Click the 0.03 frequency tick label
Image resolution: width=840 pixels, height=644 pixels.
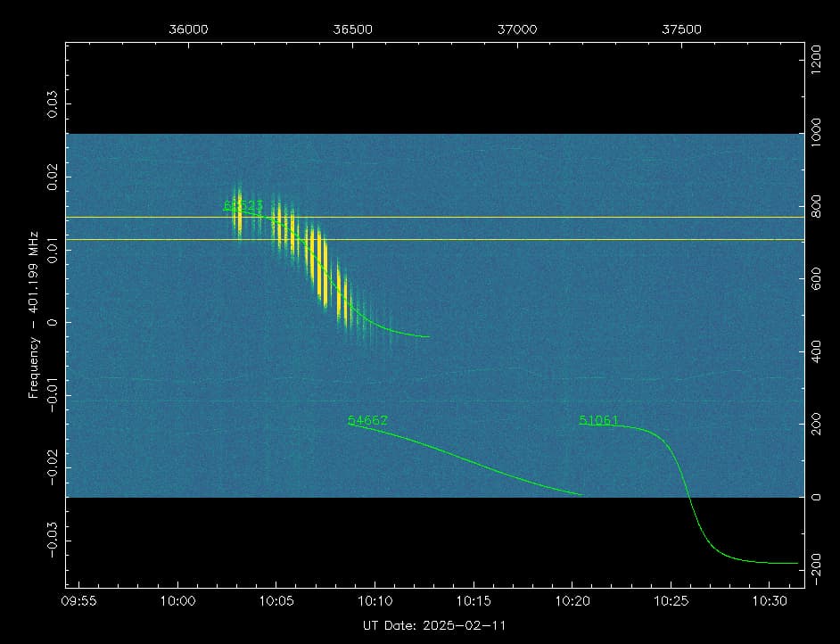[53, 103]
